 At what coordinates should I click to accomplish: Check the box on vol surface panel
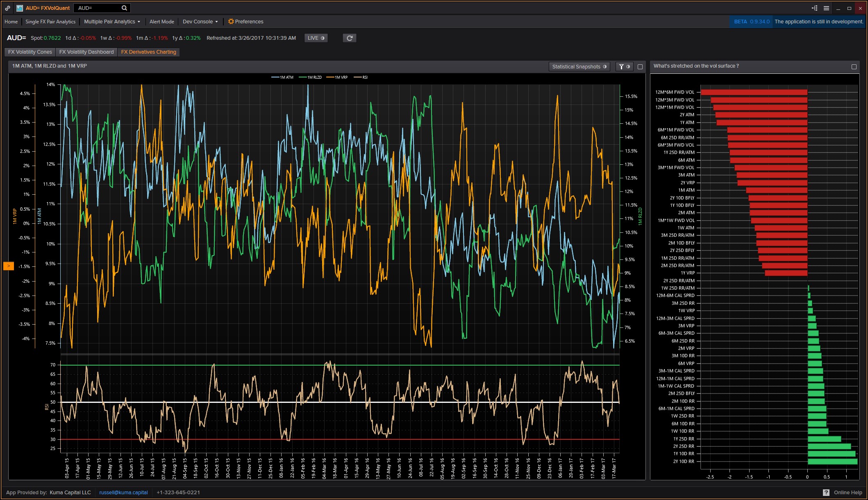coord(854,67)
